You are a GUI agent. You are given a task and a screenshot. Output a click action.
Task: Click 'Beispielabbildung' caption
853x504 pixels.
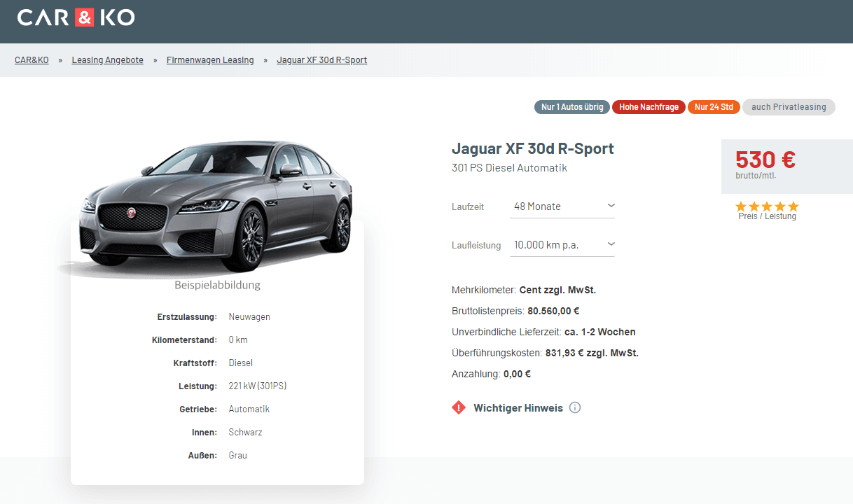[x=217, y=286]
